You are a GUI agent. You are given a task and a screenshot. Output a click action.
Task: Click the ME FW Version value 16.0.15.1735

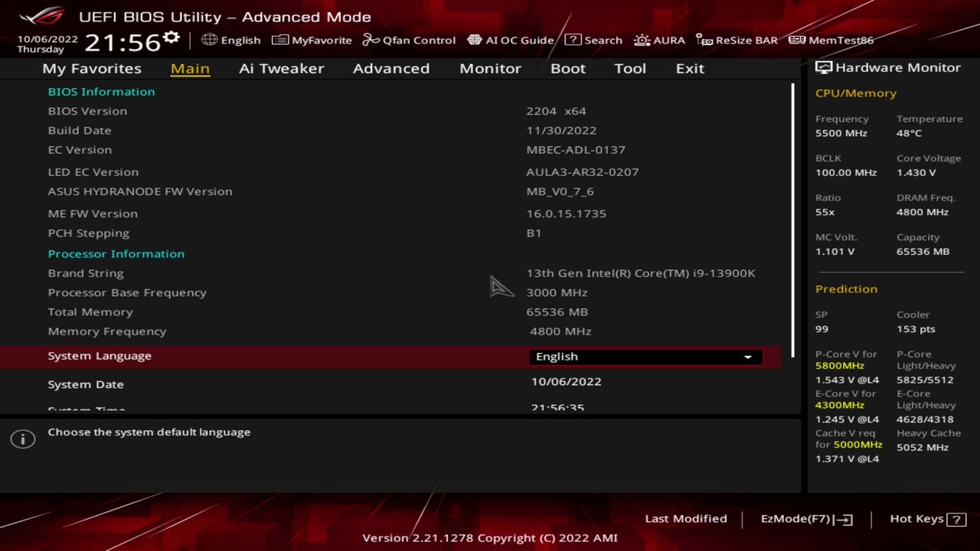pos(567,214)
